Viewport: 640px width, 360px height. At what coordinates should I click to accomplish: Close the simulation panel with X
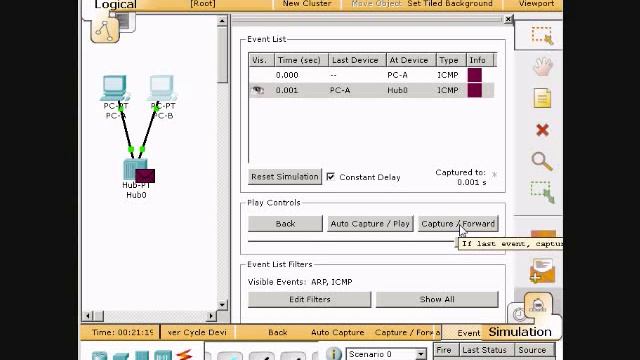point(508,19)
